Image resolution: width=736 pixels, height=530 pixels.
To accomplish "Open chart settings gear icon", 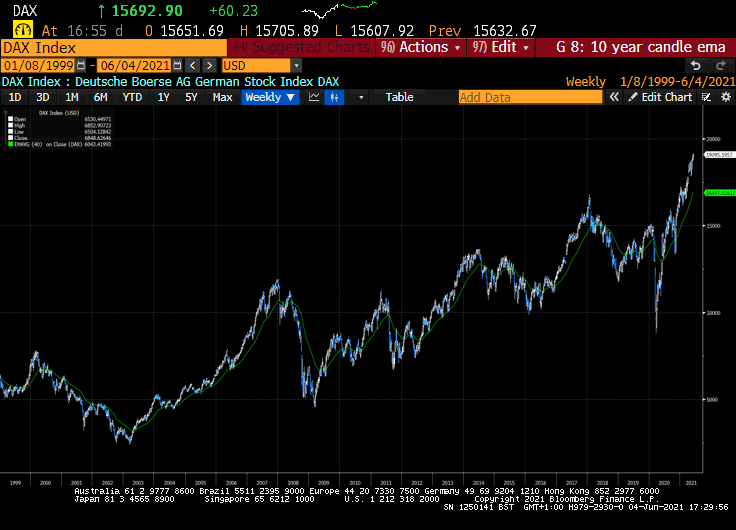I will click(726, 97).
